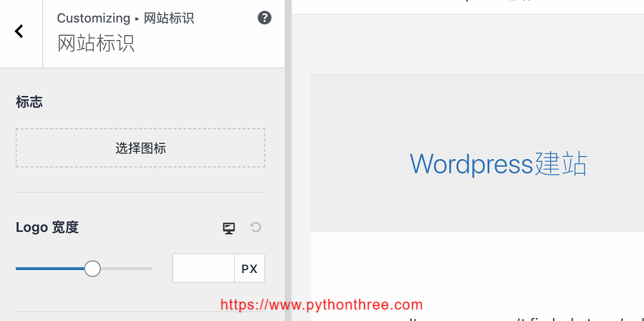Adjust the Logo 宽度 slider handle
This screenshot has height=321, width=644.
coord(92,269)
